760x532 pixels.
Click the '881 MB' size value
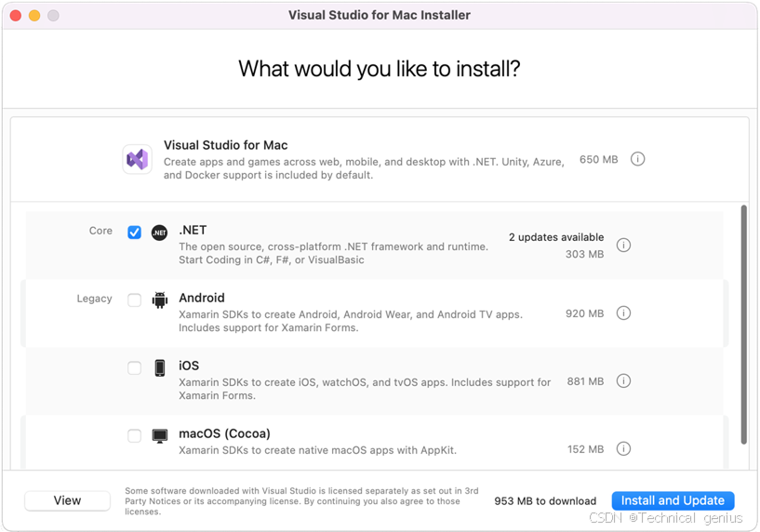585,381
